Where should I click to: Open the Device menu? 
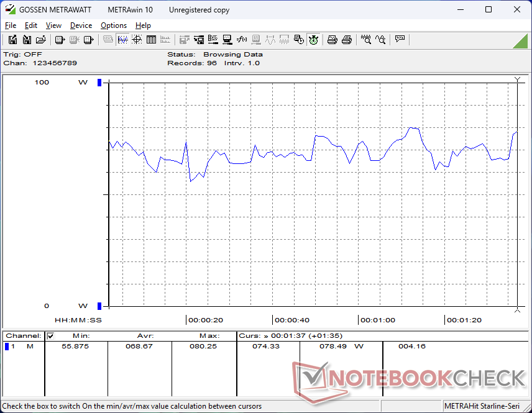click(x=81, y=25)
